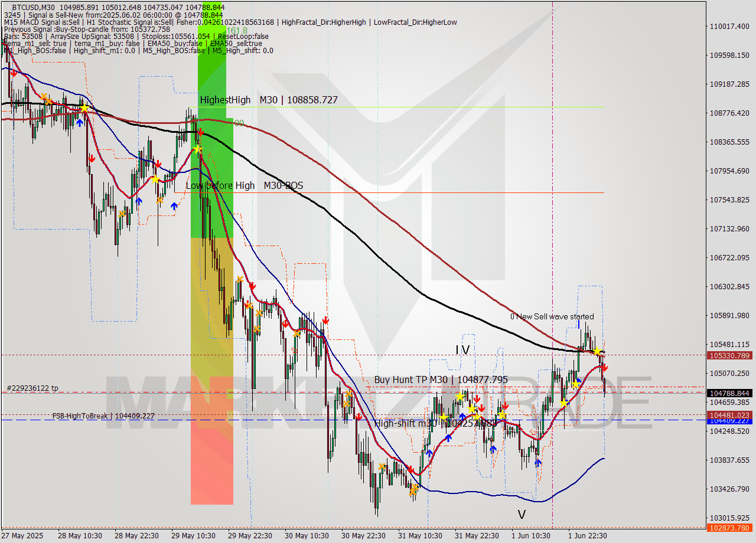
Task: Open the HighestHigh M30 108858.727 label
Action: [269, 100]
